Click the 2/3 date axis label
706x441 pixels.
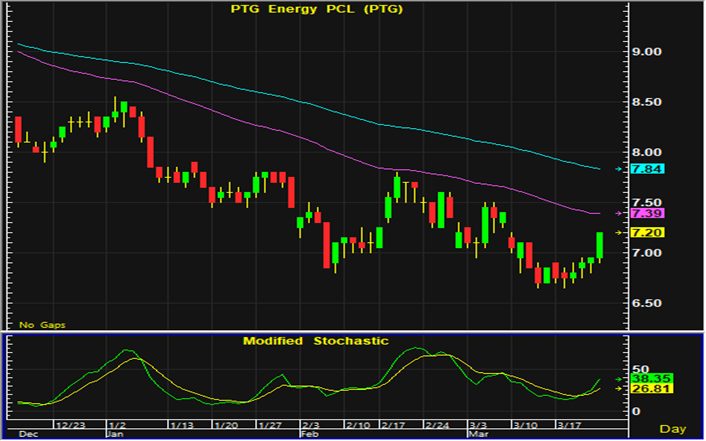coord(311,425)
